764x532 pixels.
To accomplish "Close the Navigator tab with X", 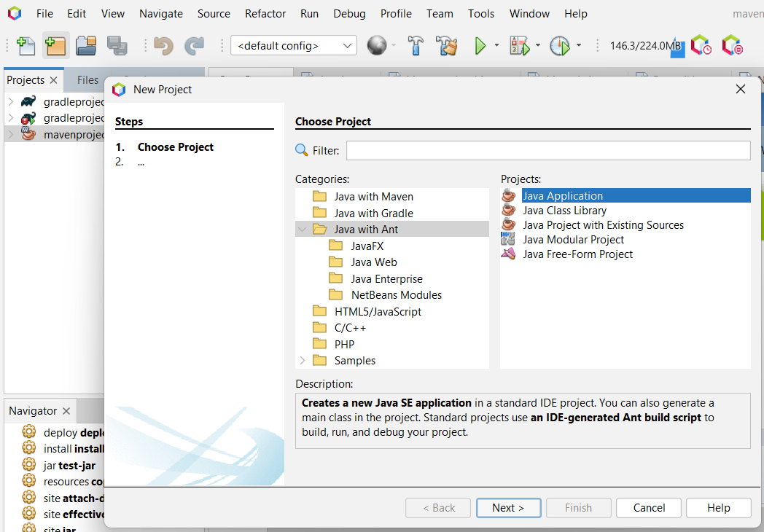I will pos(66,411).
